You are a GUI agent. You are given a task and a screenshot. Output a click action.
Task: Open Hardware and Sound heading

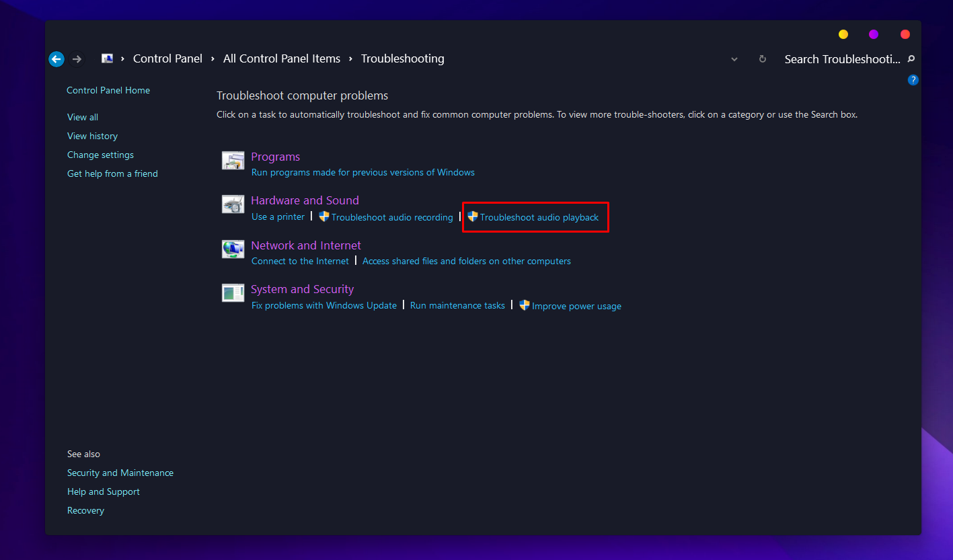[x=305, y=200]
